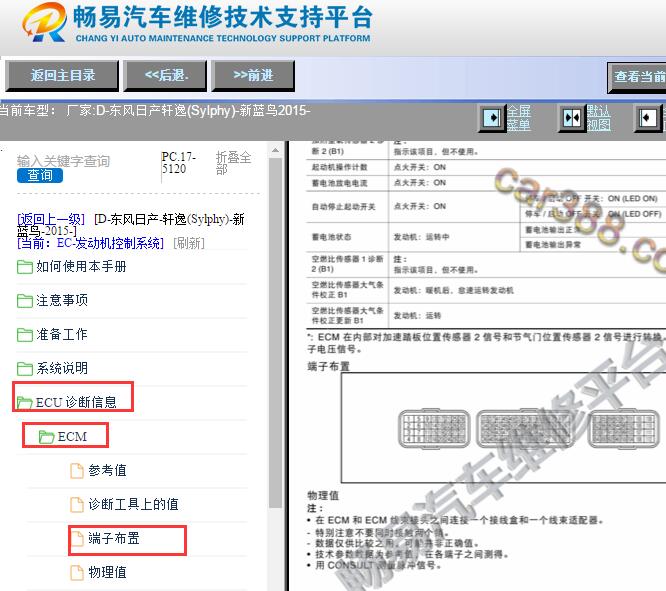This screenshot has width=666, height=591.
Task: Click the 当前车型 vehicle model text
Action: point(155,111)
